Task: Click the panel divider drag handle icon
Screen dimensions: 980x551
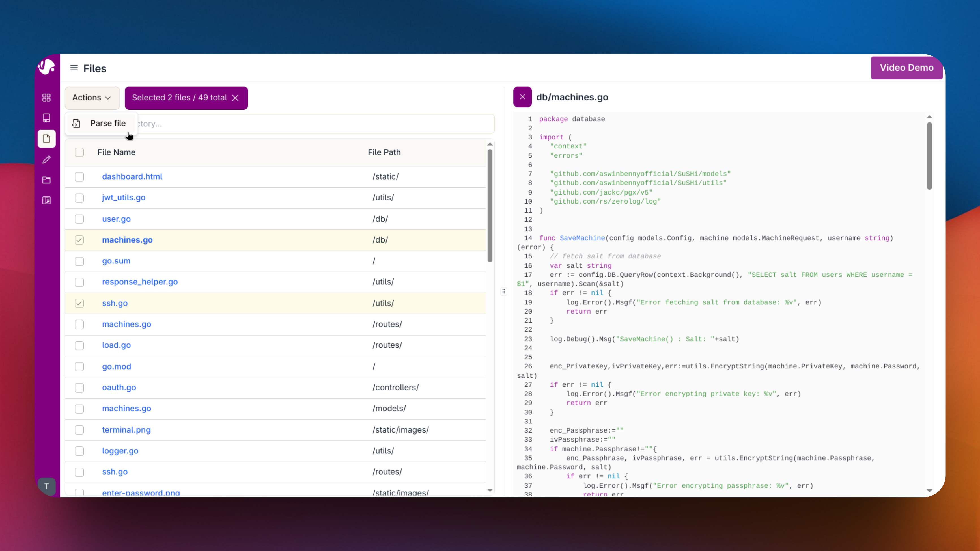Action: pyautogui.click(x=504, y=292)
